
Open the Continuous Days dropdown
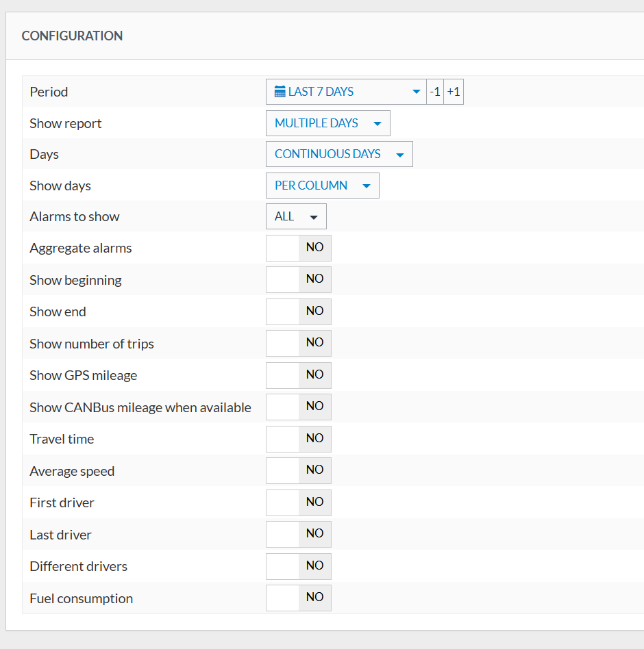(x=339, y=154)
